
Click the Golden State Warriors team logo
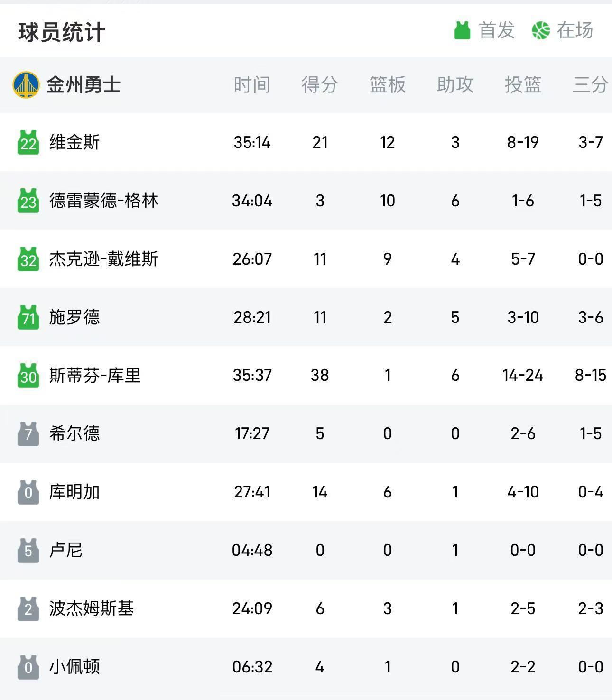point(26,85)
